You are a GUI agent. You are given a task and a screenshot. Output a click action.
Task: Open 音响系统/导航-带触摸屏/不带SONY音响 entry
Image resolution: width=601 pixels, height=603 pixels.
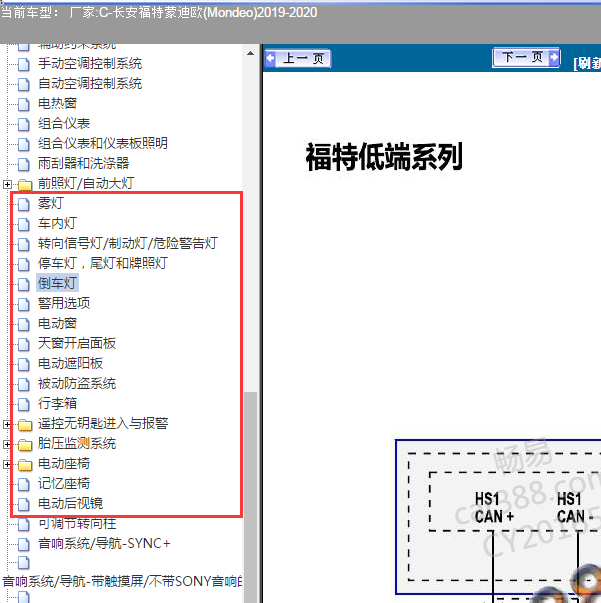click(x=122, y=581)
